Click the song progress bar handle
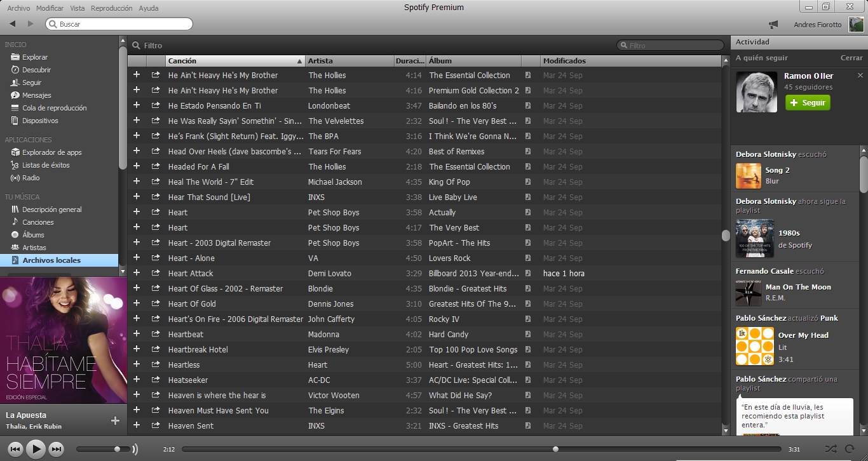The image size is (868, 461). coord(555,449)
